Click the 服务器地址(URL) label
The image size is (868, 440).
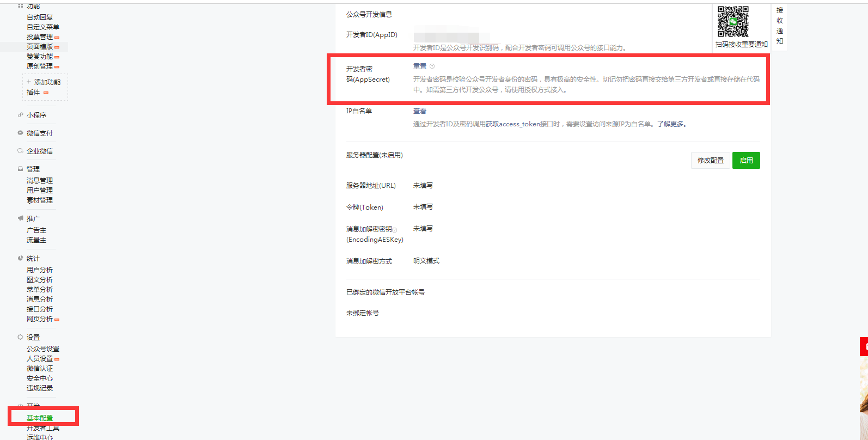(371, 186)
